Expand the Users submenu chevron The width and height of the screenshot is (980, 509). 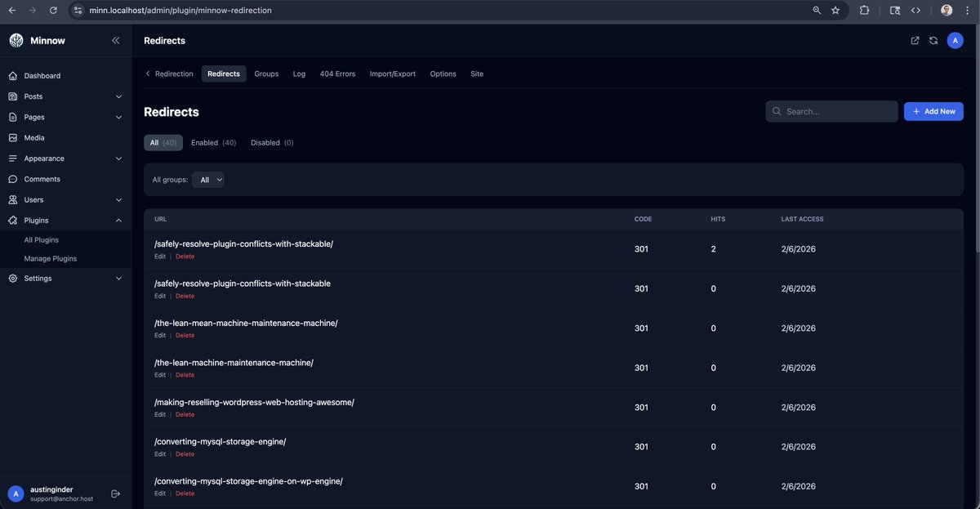point(118,199)
